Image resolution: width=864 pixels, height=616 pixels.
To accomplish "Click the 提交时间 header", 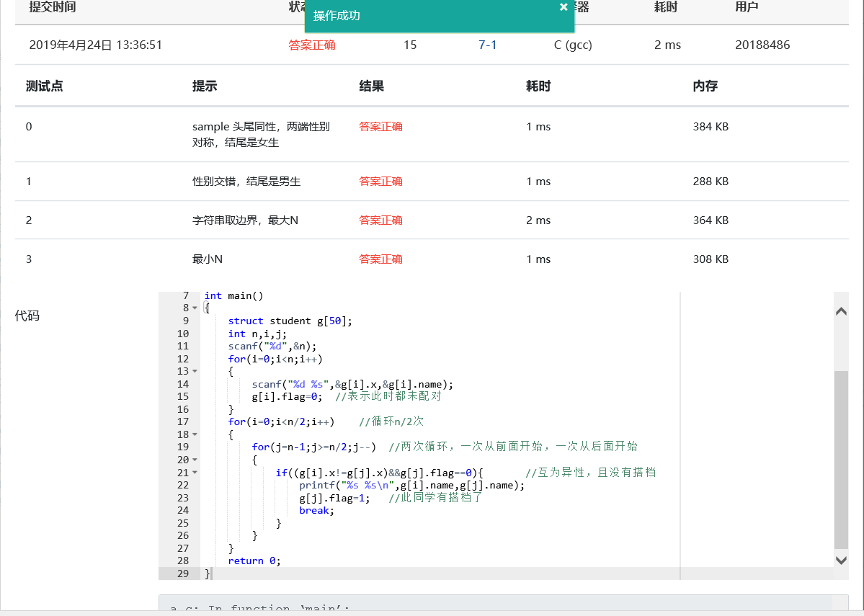I will (53, 6).
